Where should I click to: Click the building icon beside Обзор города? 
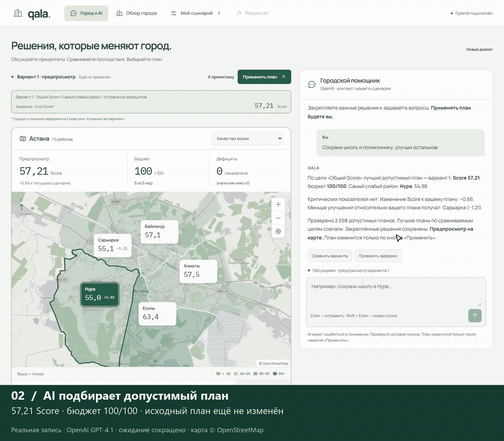(x=119, y=13)
